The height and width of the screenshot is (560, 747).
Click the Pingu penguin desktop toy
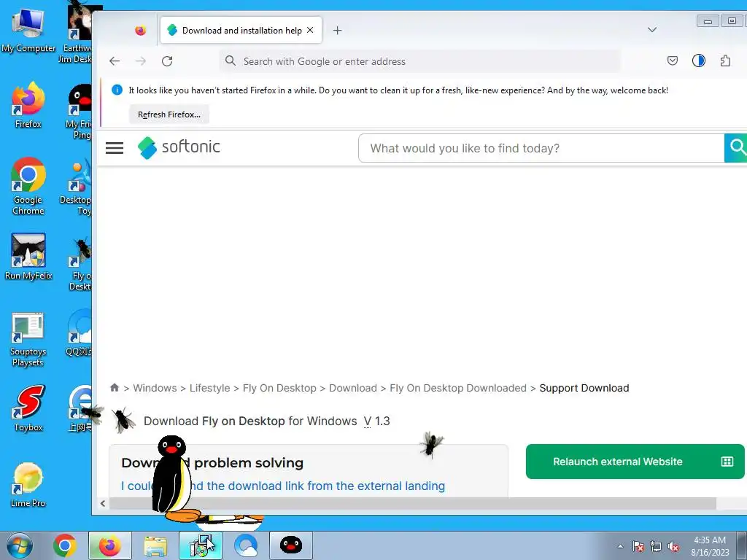pos(174,478)
